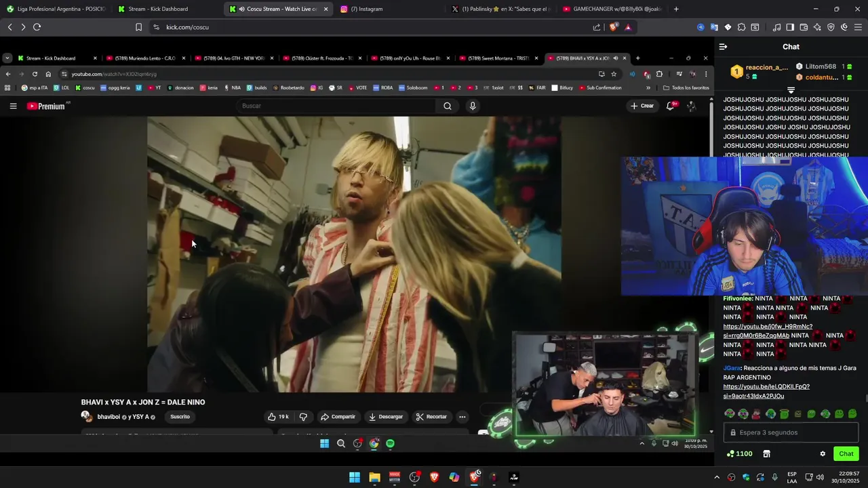
Task: Click the Descargar button
Action: [386, 417]
